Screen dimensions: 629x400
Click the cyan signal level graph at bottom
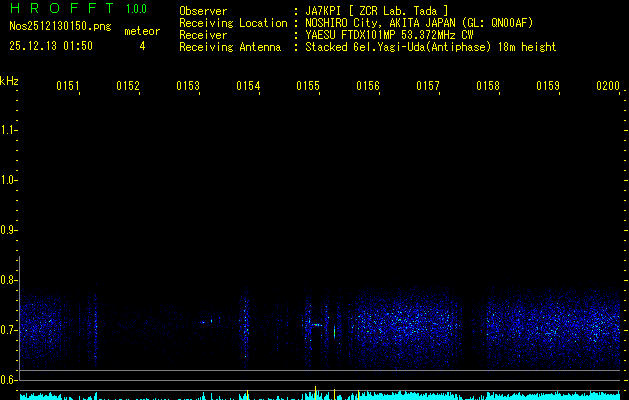point(314,395)
